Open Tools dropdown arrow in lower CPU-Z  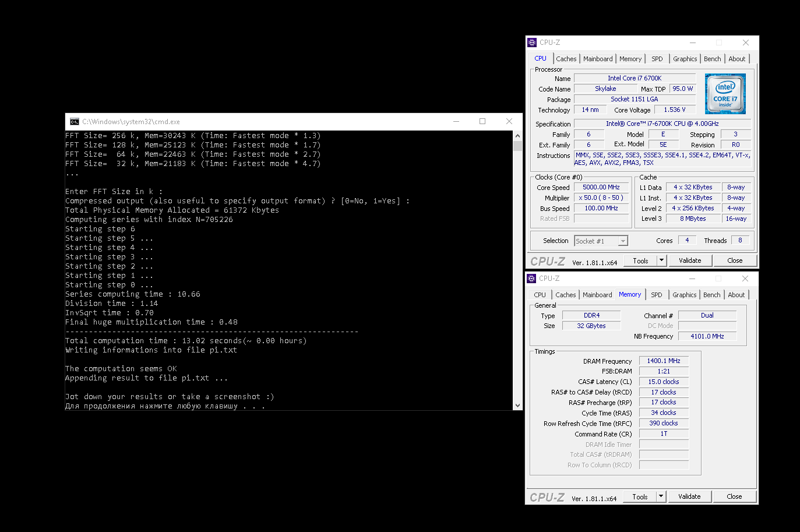pyautogui.click(x=661, y=496)
